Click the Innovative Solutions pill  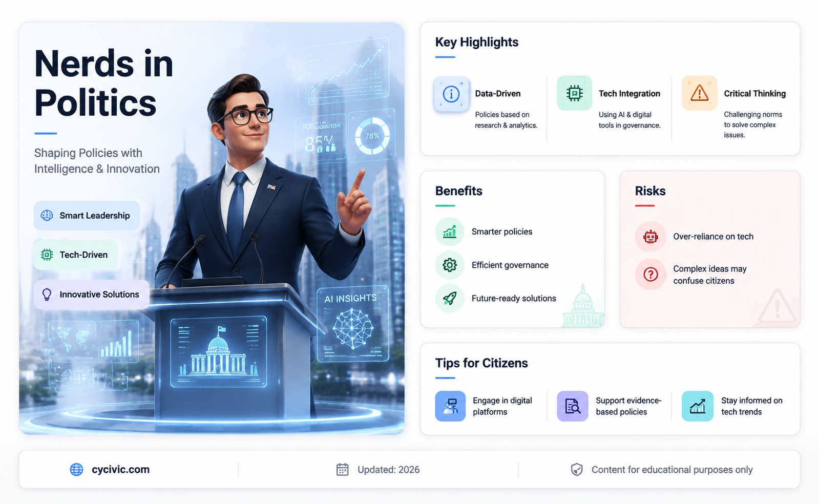pos(91,295)
